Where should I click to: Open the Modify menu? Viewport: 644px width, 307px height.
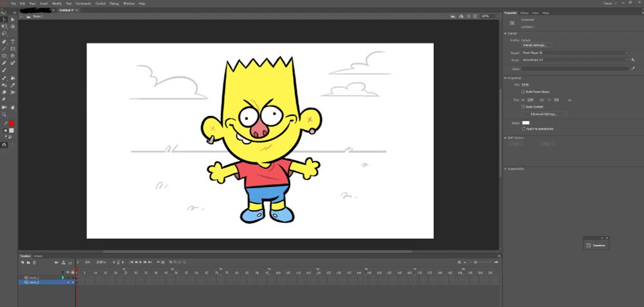coord(57,3)
